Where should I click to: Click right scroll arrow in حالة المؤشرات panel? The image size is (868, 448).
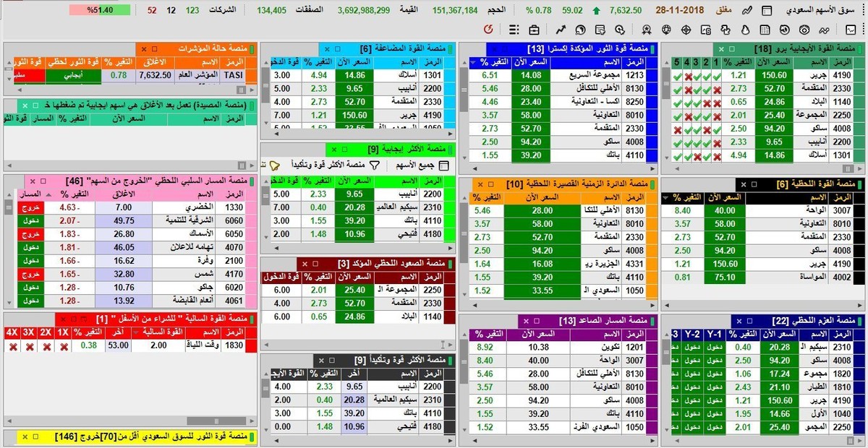click(x=252, y=88)
